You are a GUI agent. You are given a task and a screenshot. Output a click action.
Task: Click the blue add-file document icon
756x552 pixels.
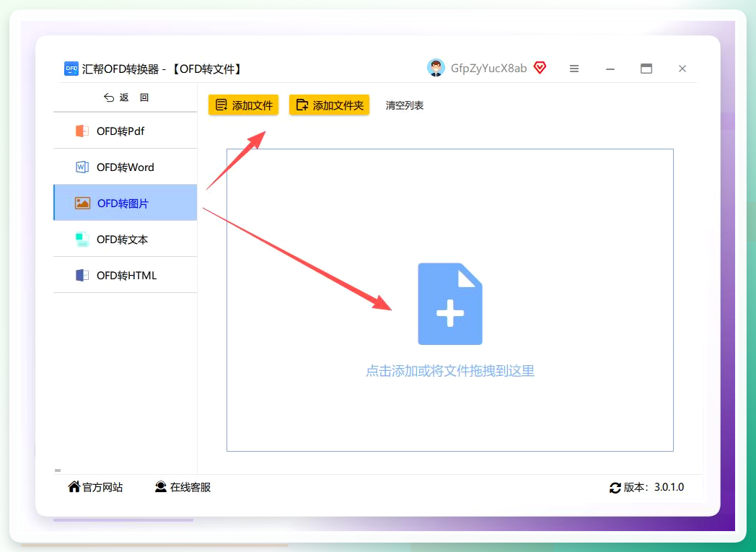point(450,304)
